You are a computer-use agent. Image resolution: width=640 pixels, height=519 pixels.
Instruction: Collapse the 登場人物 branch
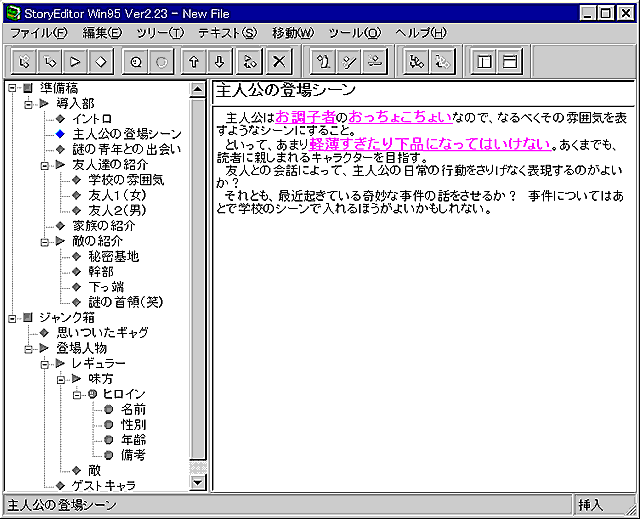[x=28, y=348]
